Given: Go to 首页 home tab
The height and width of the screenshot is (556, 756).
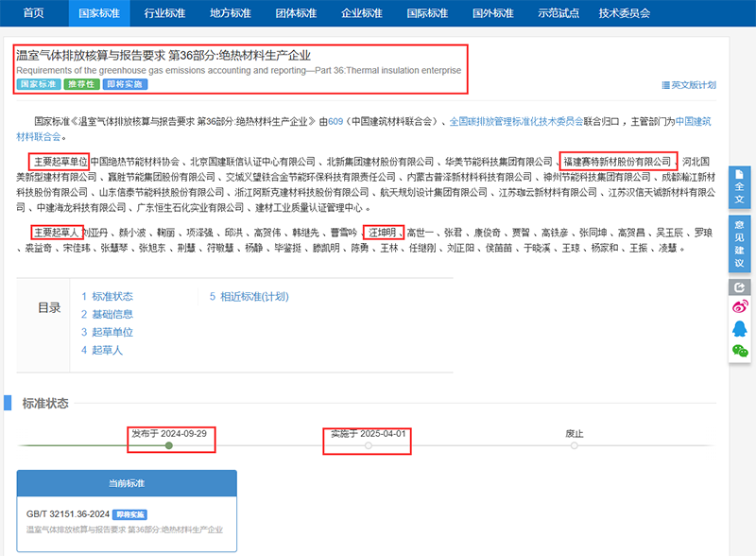Looking at the screenshot, I should pyautogui.click(x=34, y=13).
